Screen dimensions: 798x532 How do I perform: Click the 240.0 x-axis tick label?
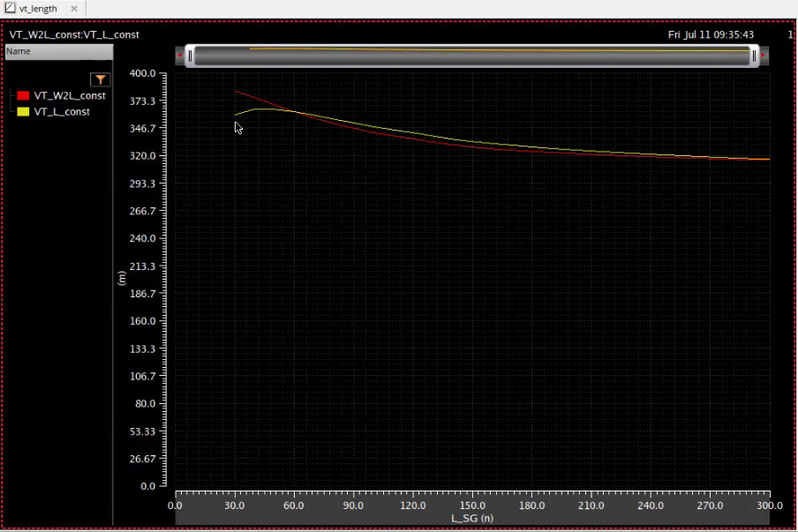click(x=651, y=506)
